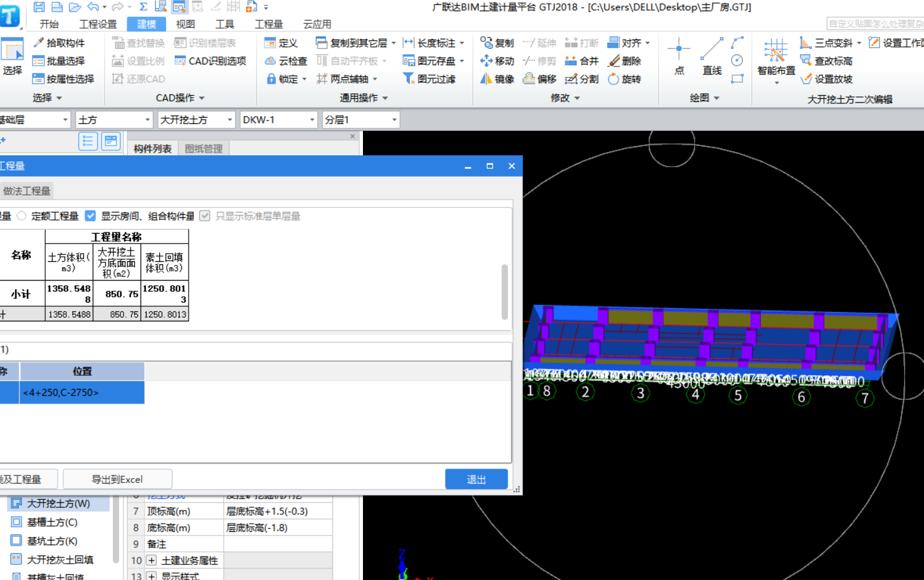Click the 对齐 align tool

coord(624,43)
